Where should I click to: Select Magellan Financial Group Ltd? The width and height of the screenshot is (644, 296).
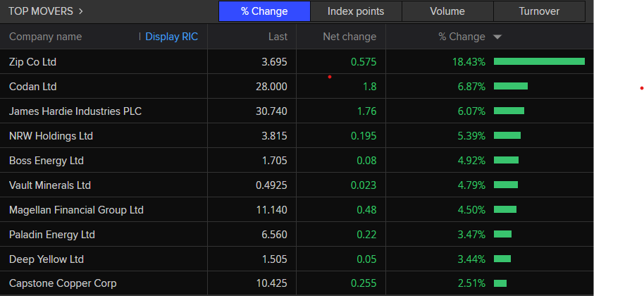pyautogui.click(x=76, y=210)
